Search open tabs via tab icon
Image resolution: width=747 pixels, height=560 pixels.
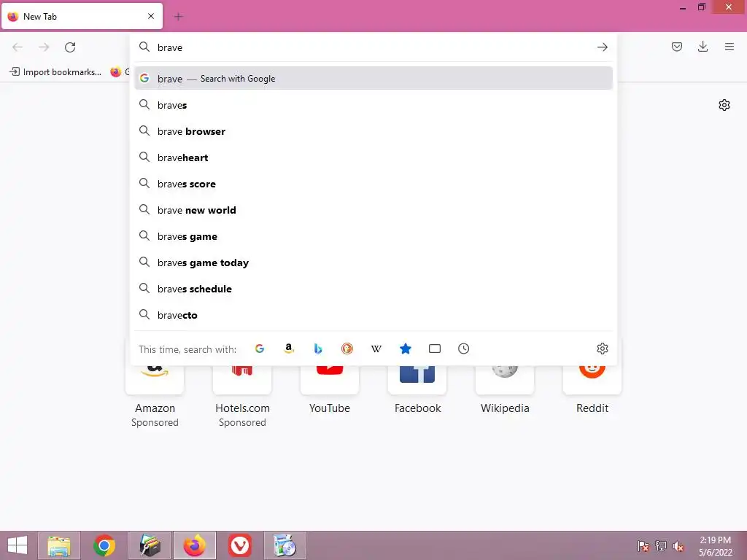pos(435,349)
